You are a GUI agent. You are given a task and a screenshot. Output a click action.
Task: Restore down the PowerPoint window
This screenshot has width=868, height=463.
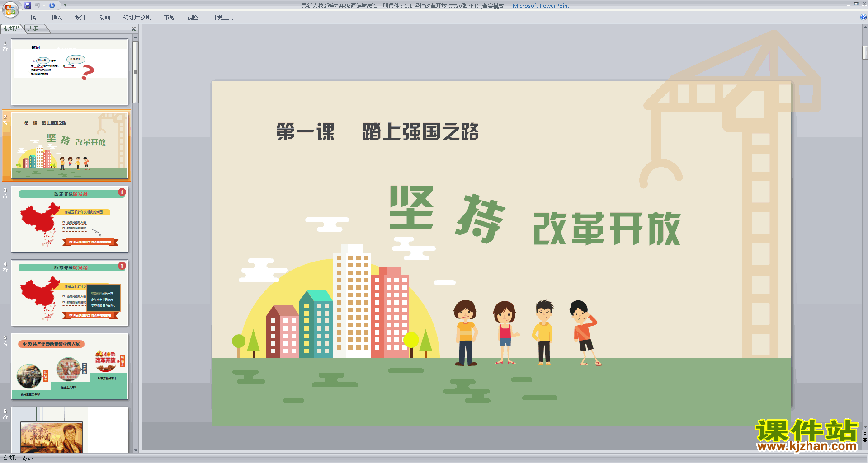(856, 4)
